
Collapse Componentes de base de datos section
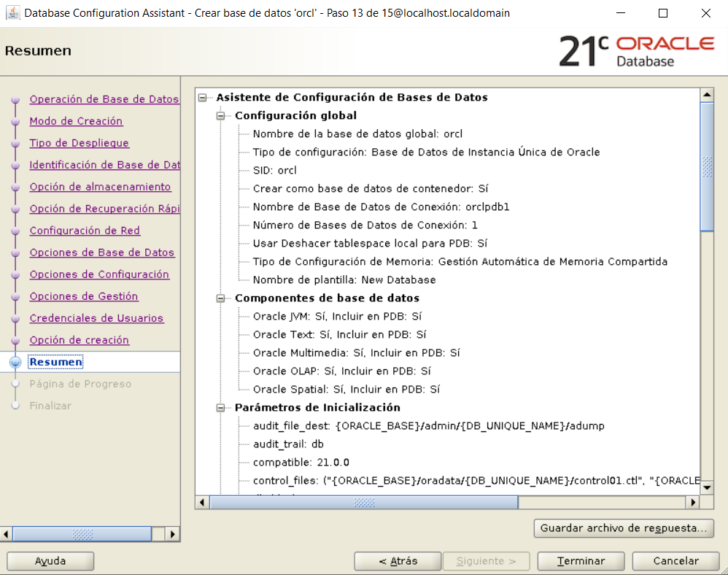click(221, 298)
